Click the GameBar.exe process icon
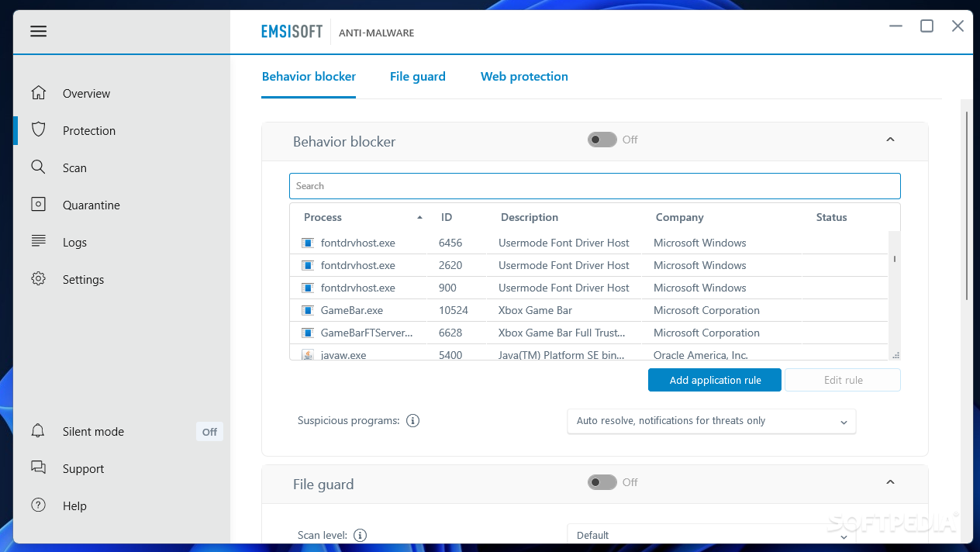Screen dimensions: 980x552 click(x=308, y=310)
